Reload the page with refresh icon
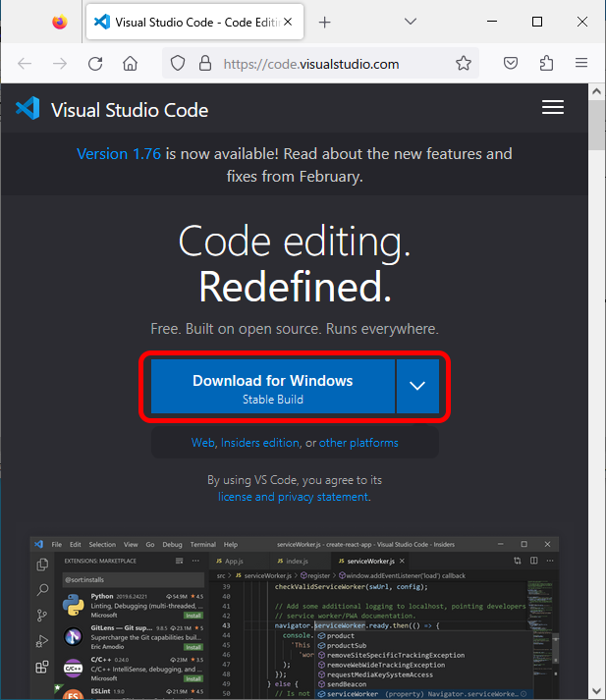 click(95, 64)
